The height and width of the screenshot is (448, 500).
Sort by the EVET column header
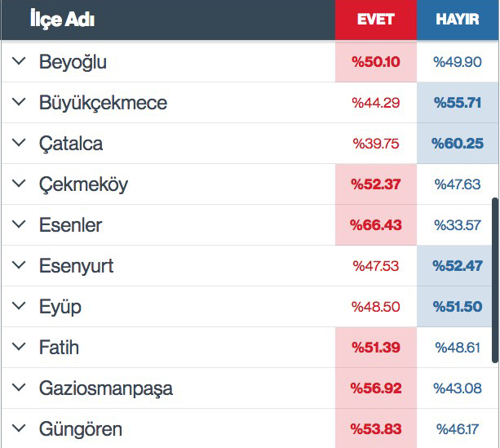tap(376, 20)
